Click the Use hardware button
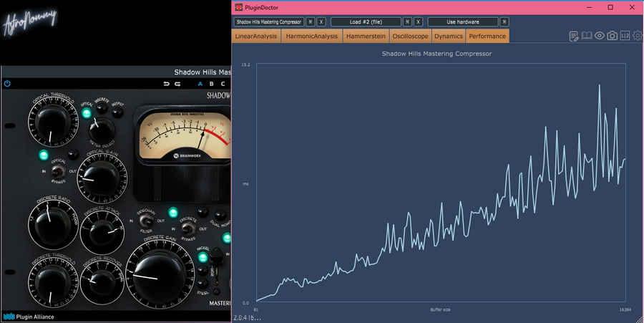The width and height of the screenshot is (644, 323). 462,21
